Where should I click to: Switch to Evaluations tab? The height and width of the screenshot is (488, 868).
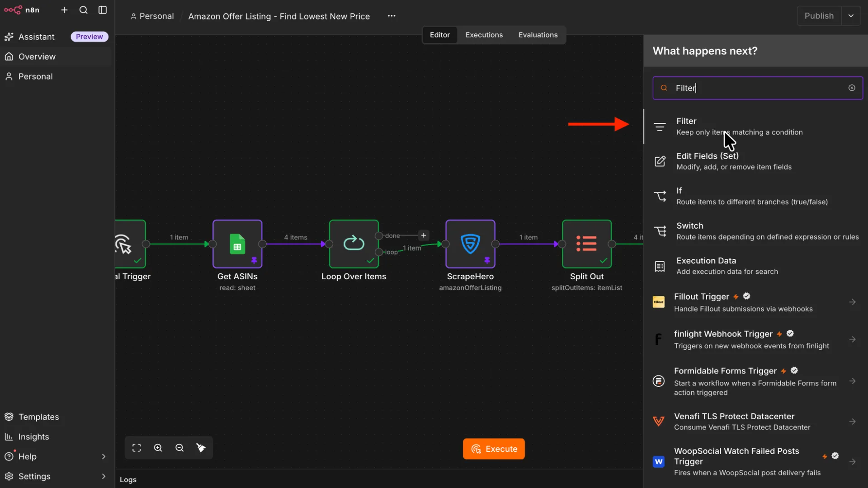538,35
